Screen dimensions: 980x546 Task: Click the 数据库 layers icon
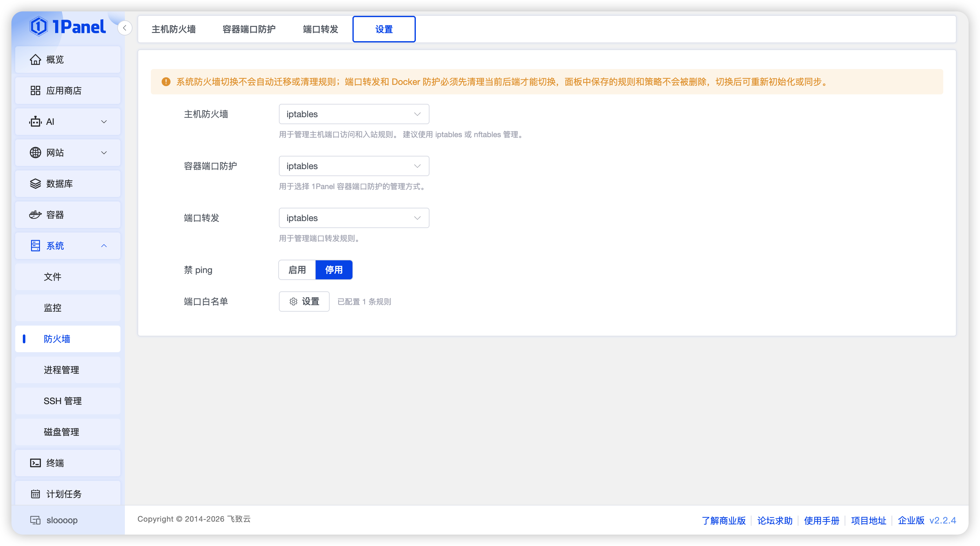(35, 184)
